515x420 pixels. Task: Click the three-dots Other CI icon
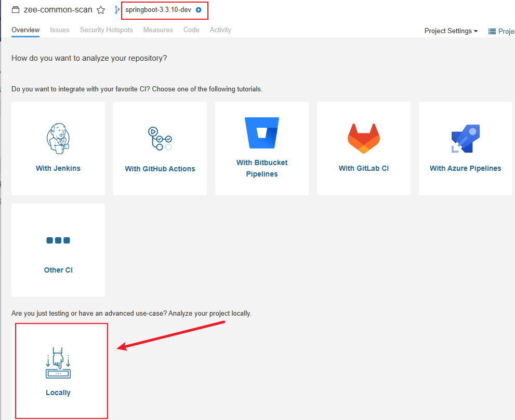[x=58, y=240]
